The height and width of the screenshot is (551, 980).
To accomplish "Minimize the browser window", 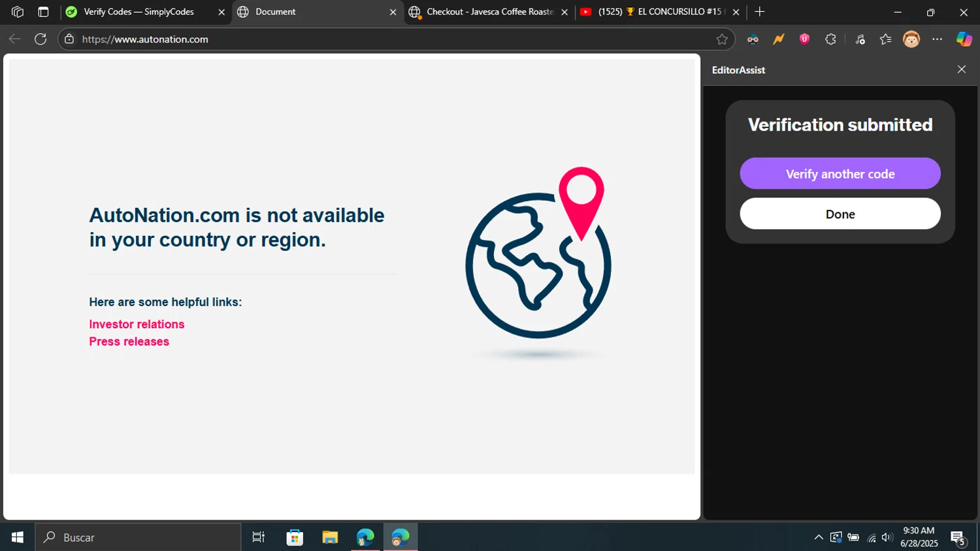I will click(898, 12).
